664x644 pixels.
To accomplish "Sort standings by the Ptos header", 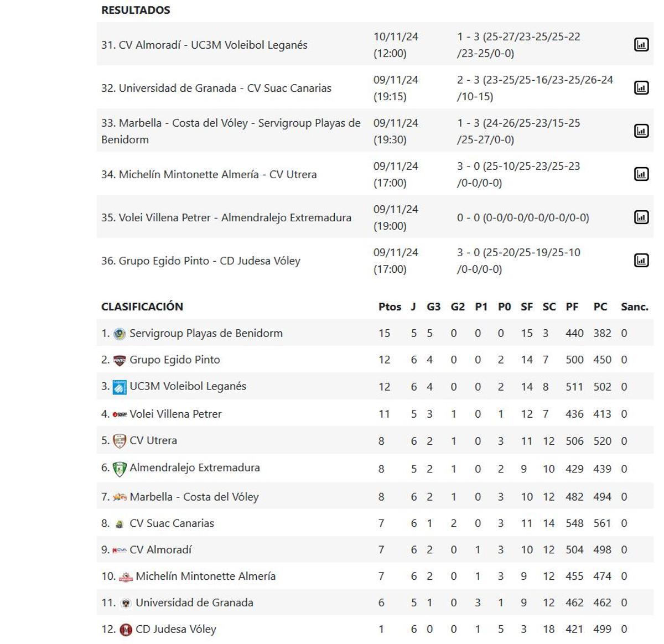I will (x=391, y=307).
